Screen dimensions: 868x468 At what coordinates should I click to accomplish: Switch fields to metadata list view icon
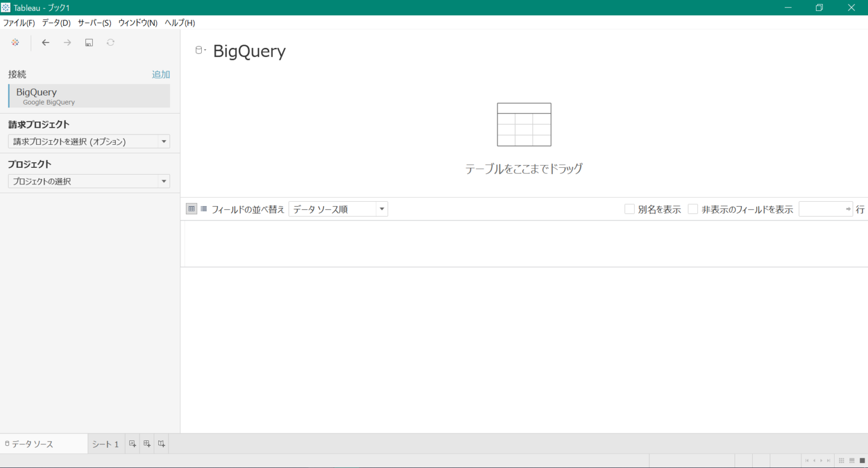[203, 209]
